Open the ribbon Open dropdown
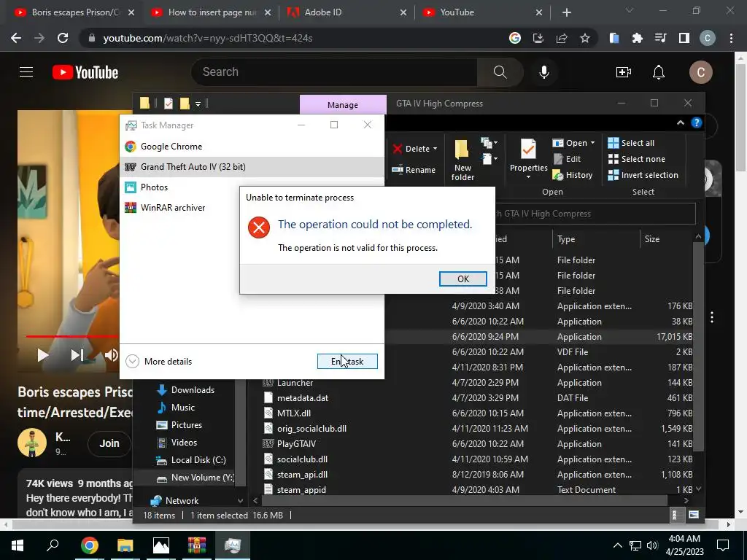 tap(592, 143)
